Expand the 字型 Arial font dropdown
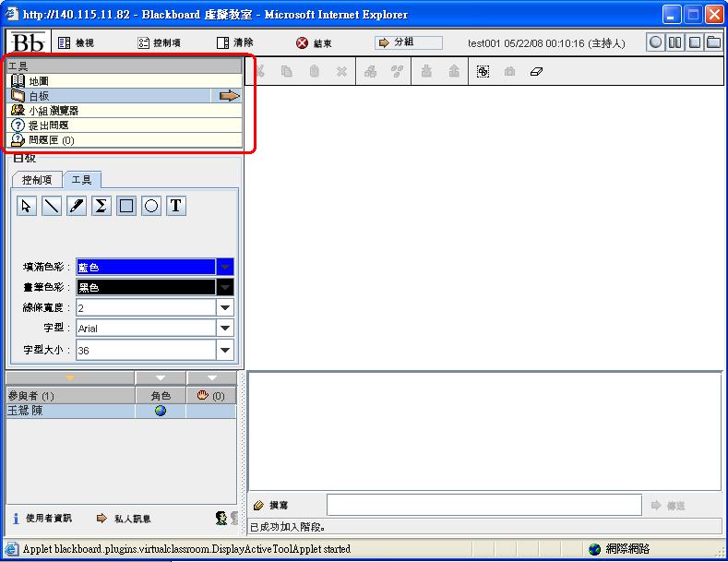This screenshot has width=728, height=562. [225, 328]
